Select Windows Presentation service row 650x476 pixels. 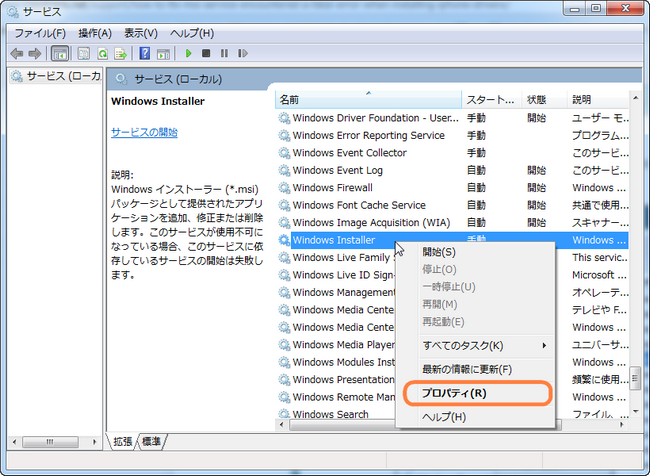click(336, 379)
